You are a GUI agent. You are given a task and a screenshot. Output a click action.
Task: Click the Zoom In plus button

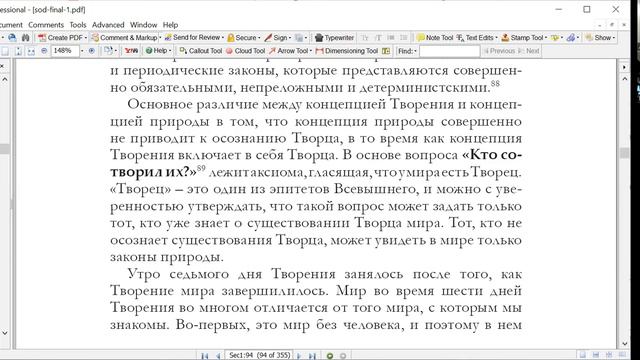(92, 51)
